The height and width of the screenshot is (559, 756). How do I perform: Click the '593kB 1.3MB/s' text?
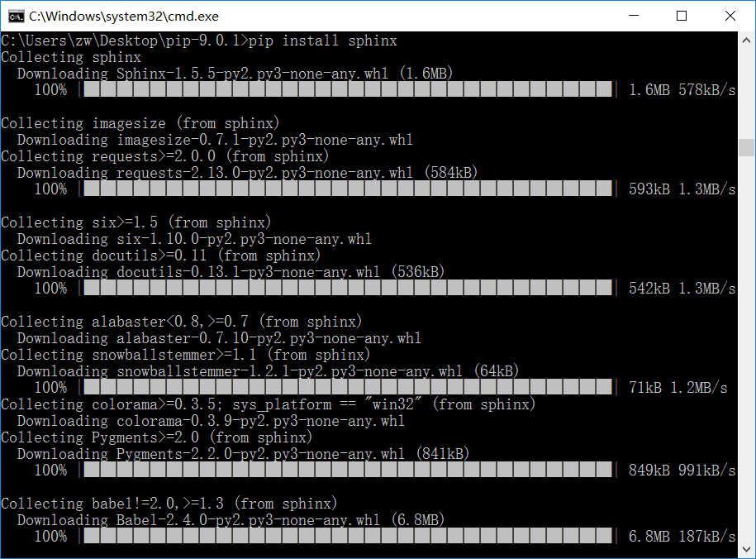[x=682, y=189]
